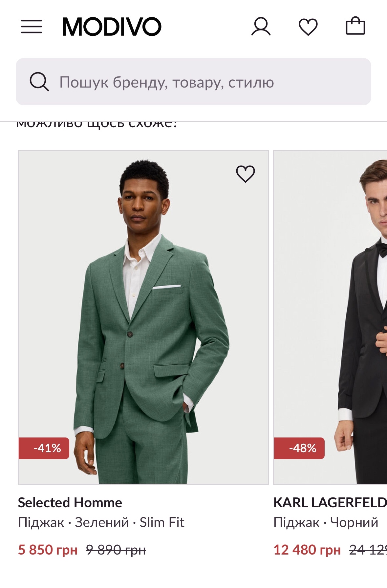Image resolution: width=387 pixels, height=588 pixels.
Task: Go to the MODIVO home logo
Action: pyautogui.click(x=112, y=27)
